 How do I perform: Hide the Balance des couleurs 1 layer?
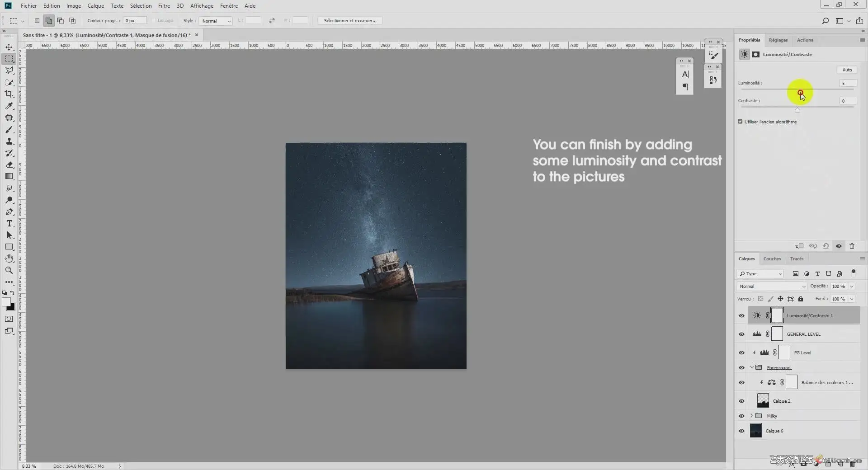click(x=741, y=383)
